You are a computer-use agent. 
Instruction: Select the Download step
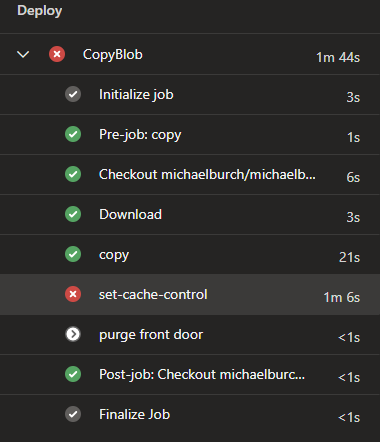click(x=190, y=215)
